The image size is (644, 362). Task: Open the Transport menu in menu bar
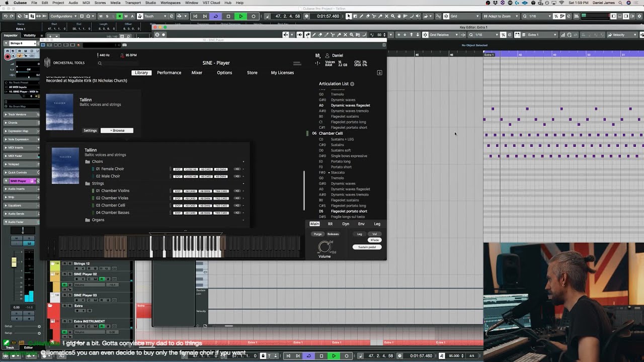133,3
